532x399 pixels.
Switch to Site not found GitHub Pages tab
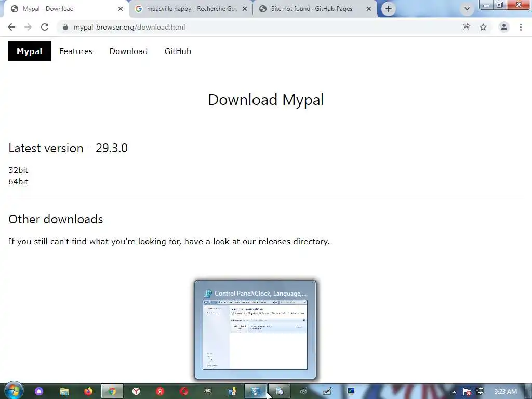click(x=315, y=9)
